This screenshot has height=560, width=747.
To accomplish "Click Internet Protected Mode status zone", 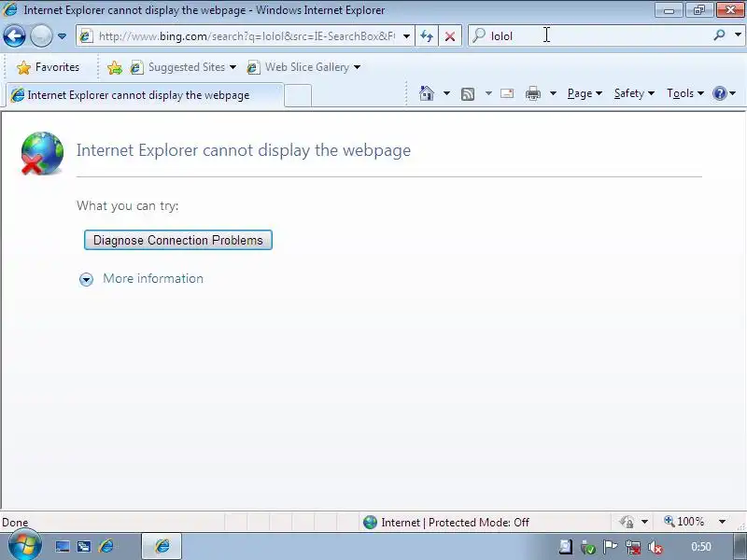I will pos(446,523).
